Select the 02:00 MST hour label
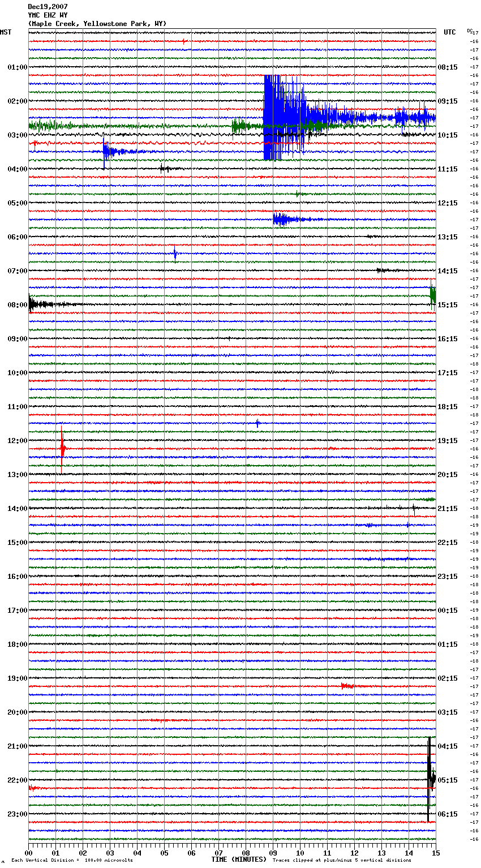Viewport: 481px width, 868px height. click(18, 101)
